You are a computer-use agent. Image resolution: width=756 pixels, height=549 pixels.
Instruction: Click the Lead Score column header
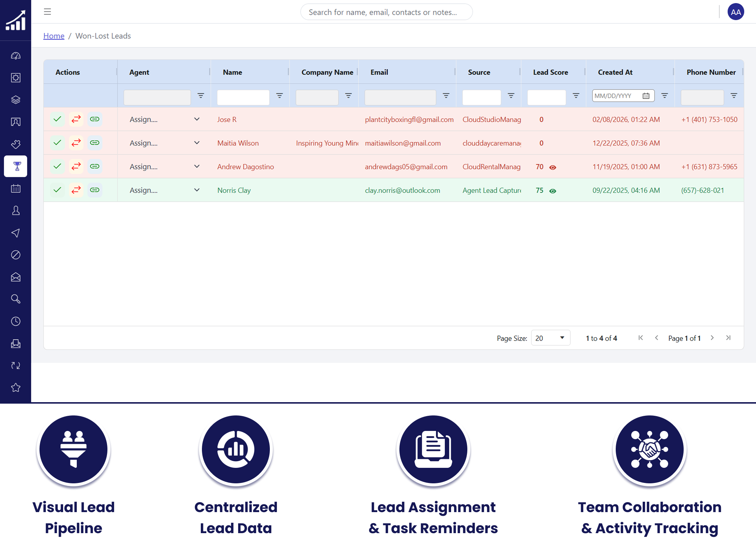pyautogui.click(x=550, y=72)
